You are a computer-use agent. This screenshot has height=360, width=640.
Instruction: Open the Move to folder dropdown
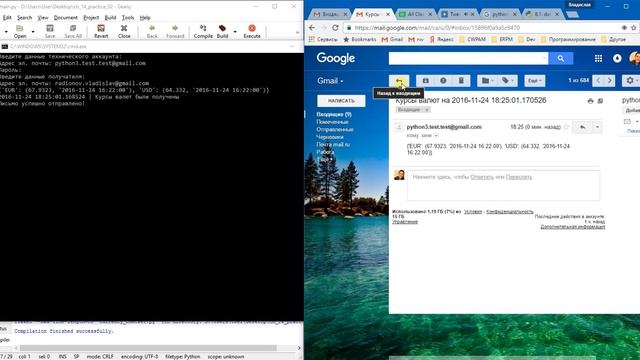pyautogui.click(x=487, y=81)
